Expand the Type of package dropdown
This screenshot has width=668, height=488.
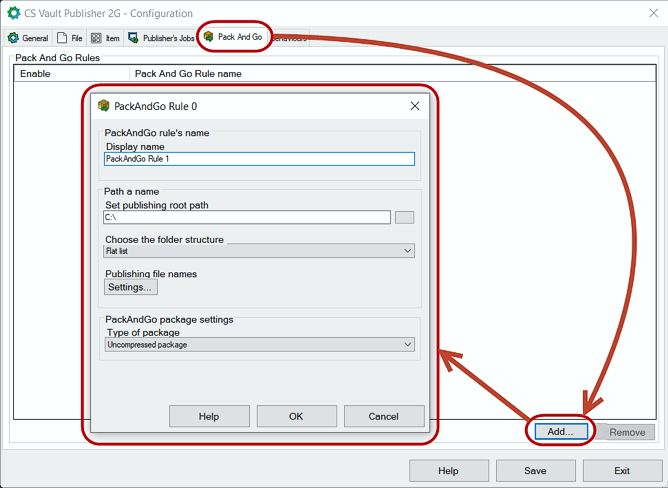click(x=259, y=344)
